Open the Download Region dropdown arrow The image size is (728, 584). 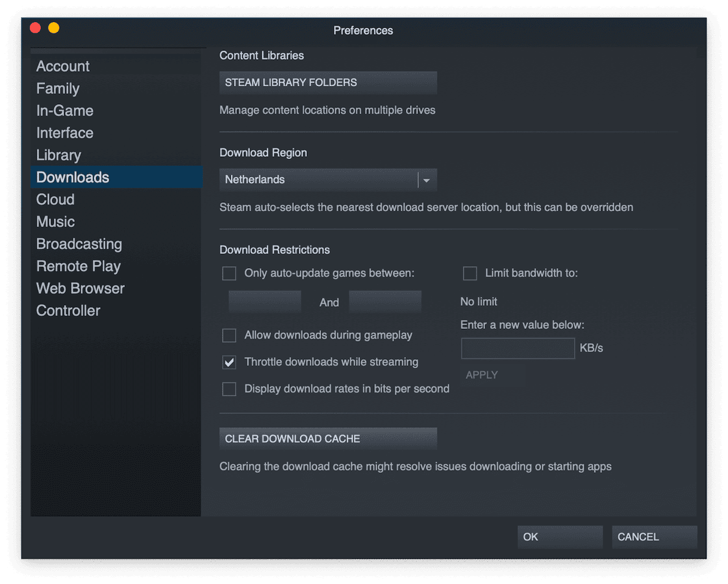[426, 180]
